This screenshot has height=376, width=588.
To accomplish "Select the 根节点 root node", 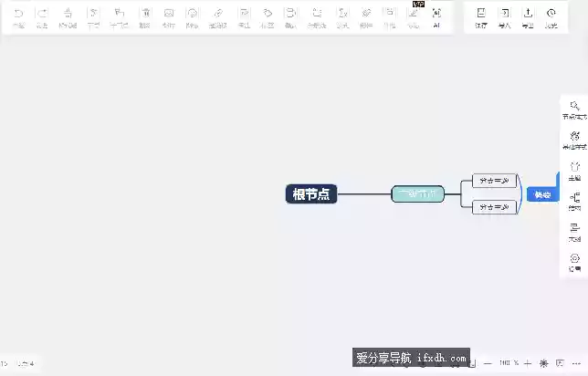I will [x=311, y=193].
